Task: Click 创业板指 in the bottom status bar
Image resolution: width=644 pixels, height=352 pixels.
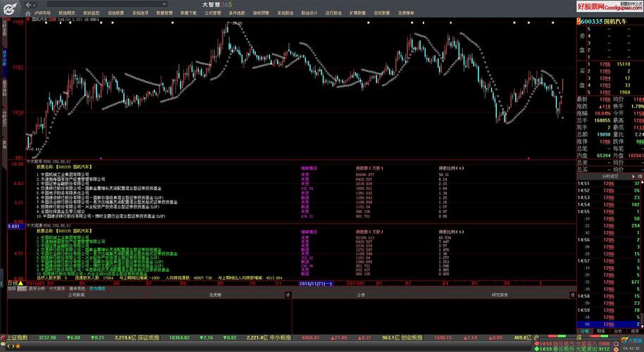Action: point(412,338)
